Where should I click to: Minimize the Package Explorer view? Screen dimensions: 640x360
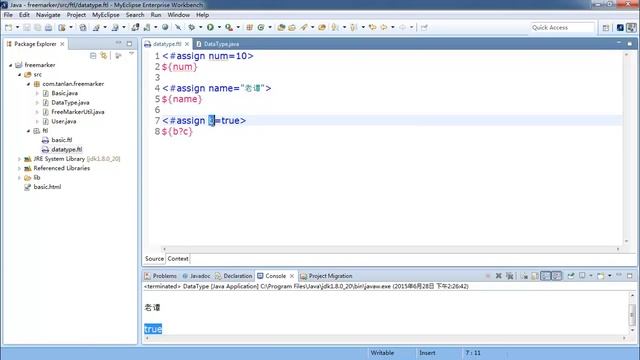(118, 43)
